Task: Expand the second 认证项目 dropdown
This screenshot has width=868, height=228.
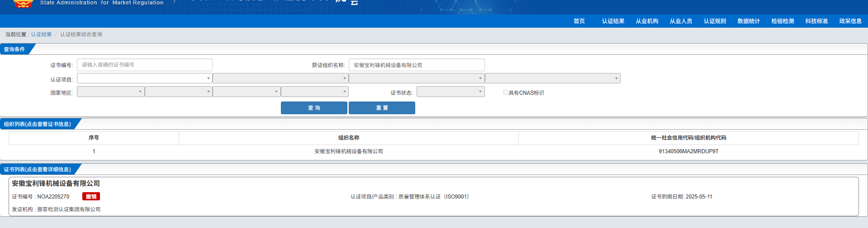Action: pos(280,78)
